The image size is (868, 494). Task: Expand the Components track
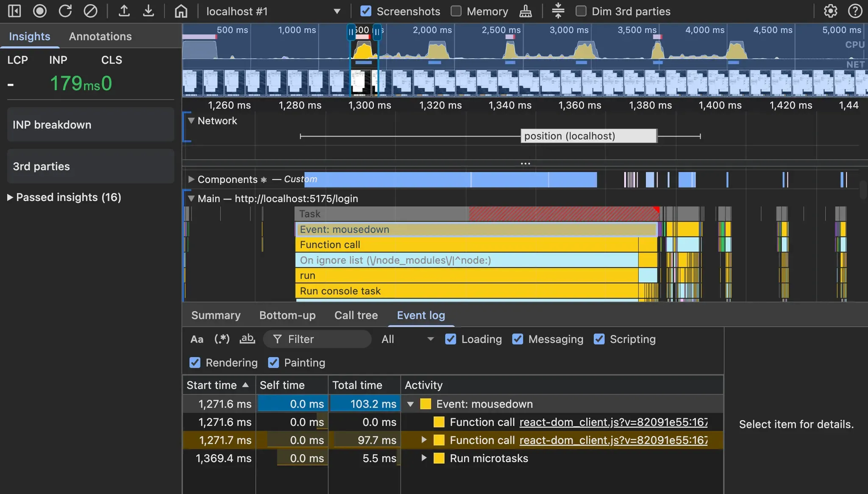[x=191, y=179]
